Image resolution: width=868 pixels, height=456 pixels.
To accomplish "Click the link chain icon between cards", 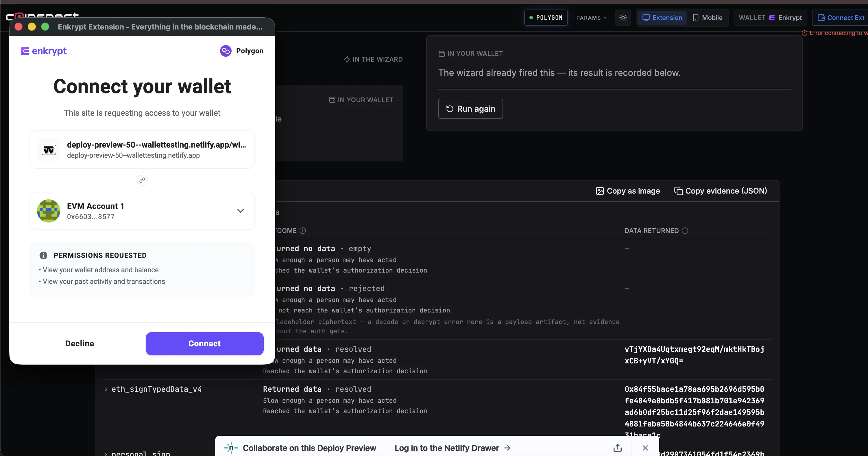I will pyautogui.click(x=142, y=180).
